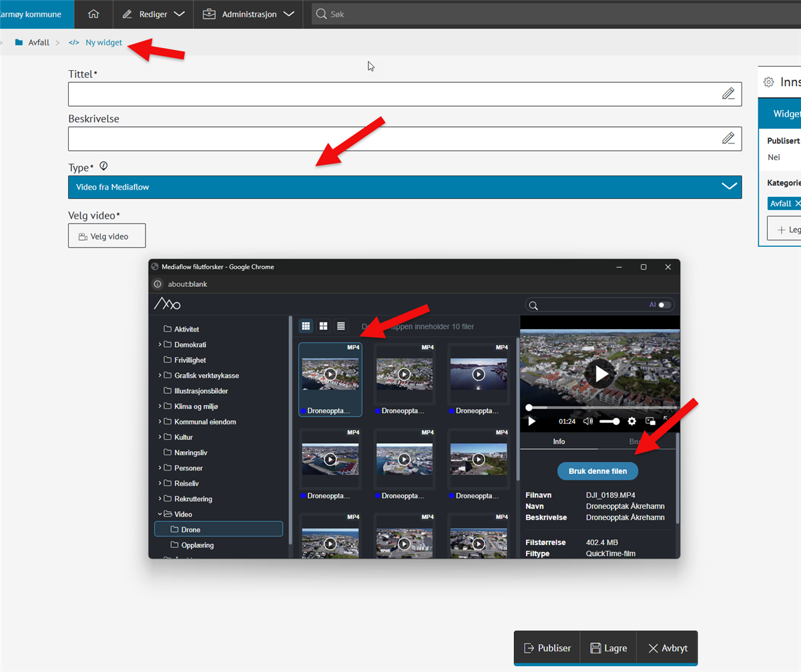This screenshot has height=672, width=801.
Task: Click the Avbryt button
Action: [667, 648]
